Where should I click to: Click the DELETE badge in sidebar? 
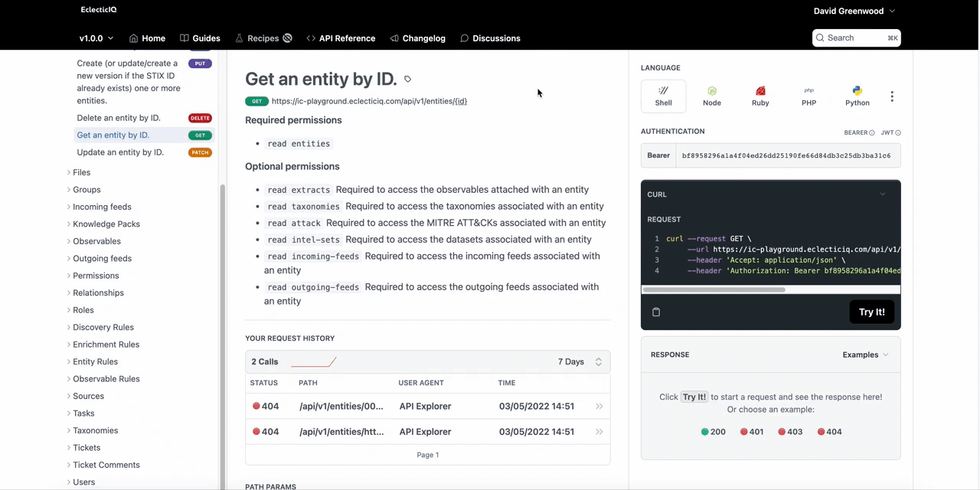200,118
